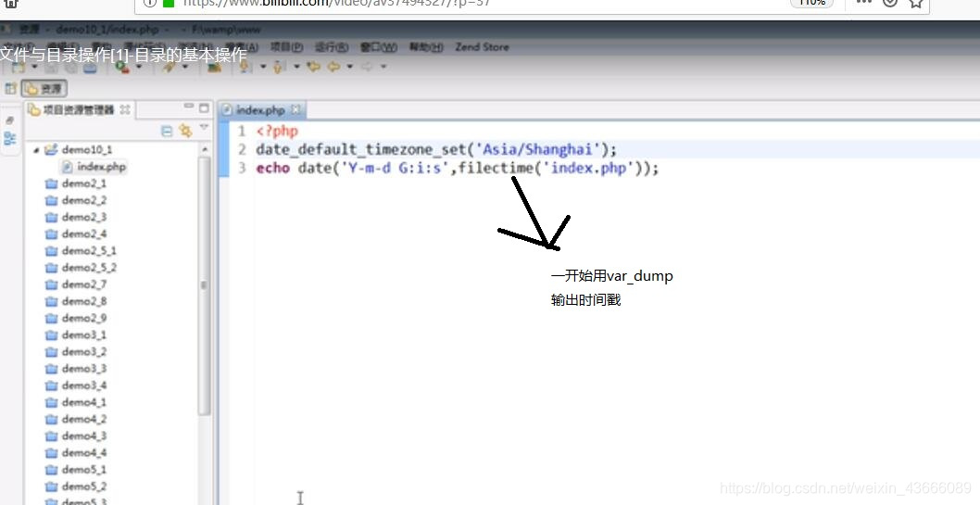Open the project explorer view menu triangle
The width and height of the screenshot is (980, 505).
[203, 128]
